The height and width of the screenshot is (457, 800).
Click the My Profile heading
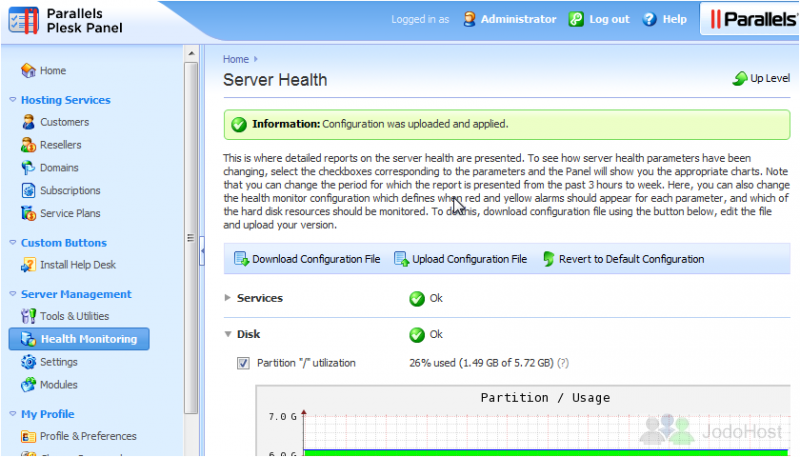coord(47,414)
